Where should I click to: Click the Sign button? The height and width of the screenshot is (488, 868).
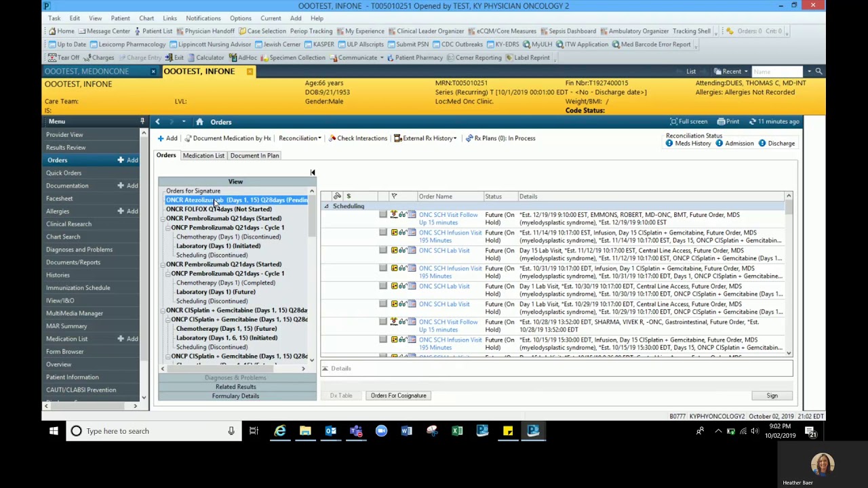pos(772,396)
